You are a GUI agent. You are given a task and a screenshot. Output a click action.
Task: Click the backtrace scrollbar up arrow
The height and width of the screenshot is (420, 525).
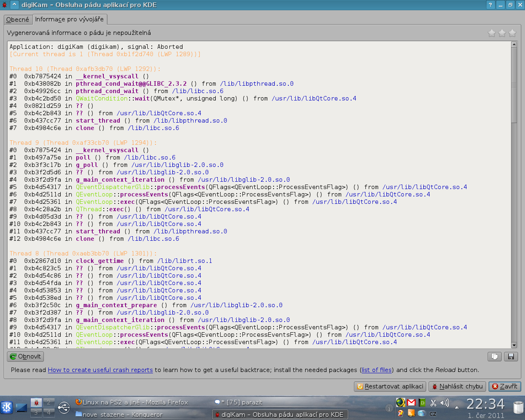tap(514, 44)
